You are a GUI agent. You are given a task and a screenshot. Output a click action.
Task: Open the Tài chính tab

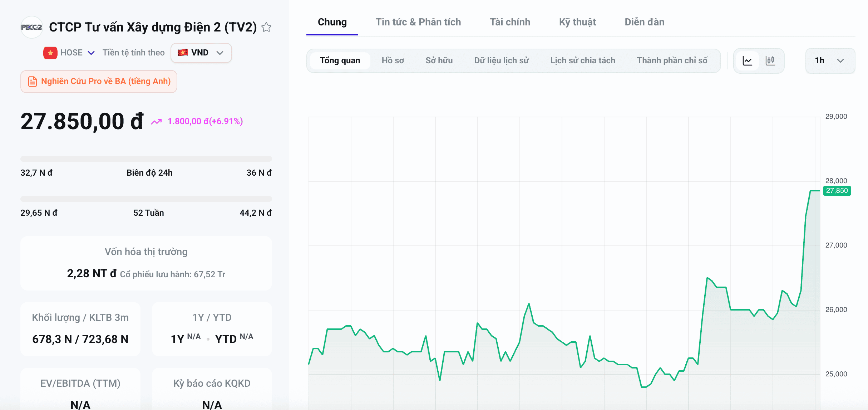click(x=510, y=22)
